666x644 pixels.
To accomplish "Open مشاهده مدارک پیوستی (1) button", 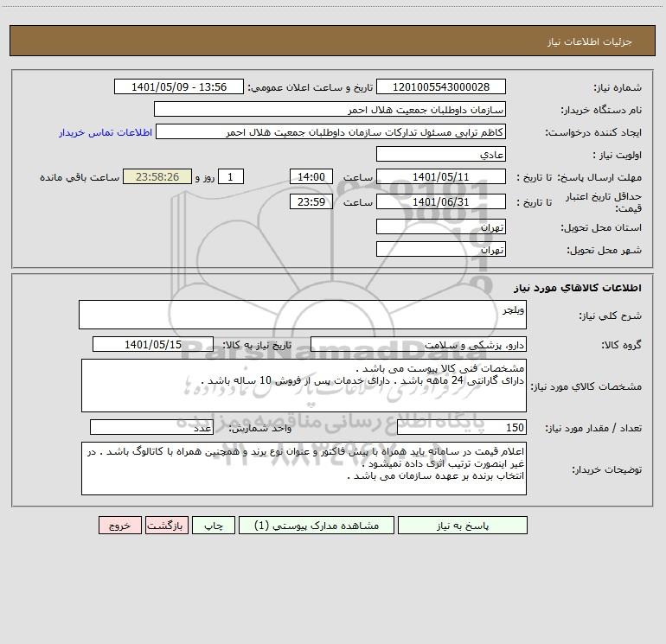I will click(317, 525).
